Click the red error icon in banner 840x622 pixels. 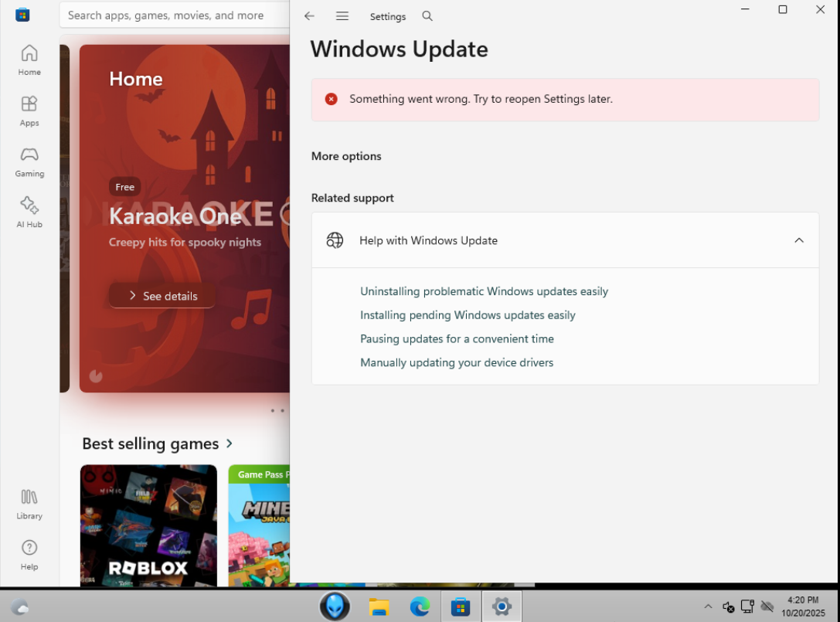pos(331,99)
